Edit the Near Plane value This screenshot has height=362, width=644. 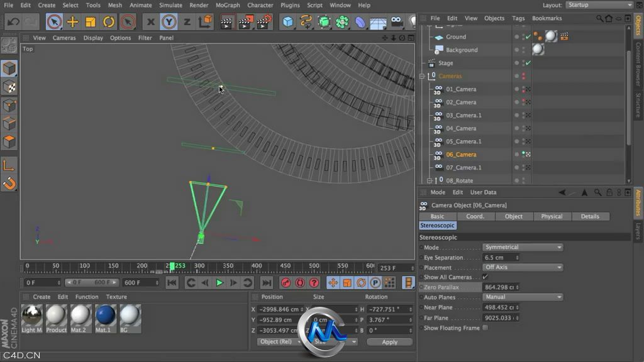coord(501,307)
